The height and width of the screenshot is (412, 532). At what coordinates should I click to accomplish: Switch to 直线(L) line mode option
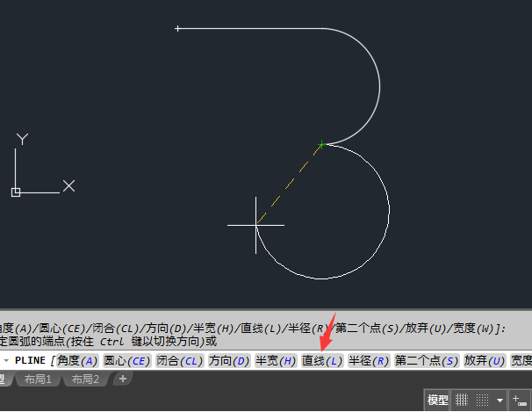pyautogui.click(x=322, y=360)
